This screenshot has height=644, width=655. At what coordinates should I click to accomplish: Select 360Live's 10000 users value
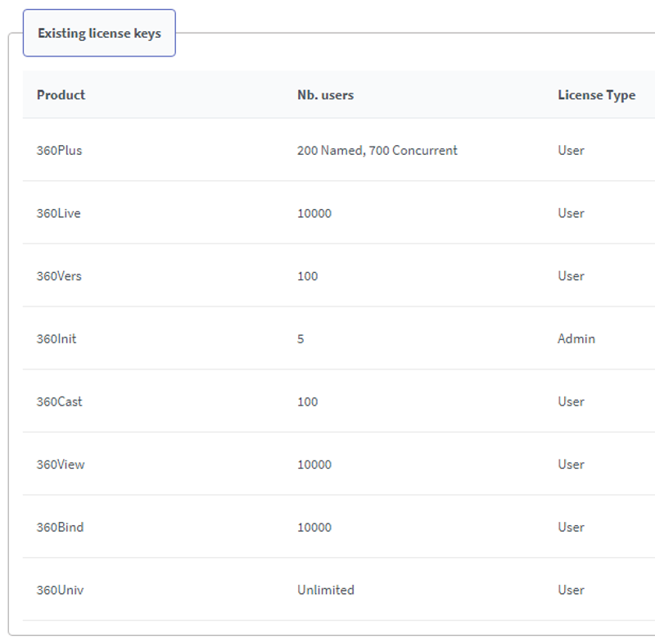(314, 213)
